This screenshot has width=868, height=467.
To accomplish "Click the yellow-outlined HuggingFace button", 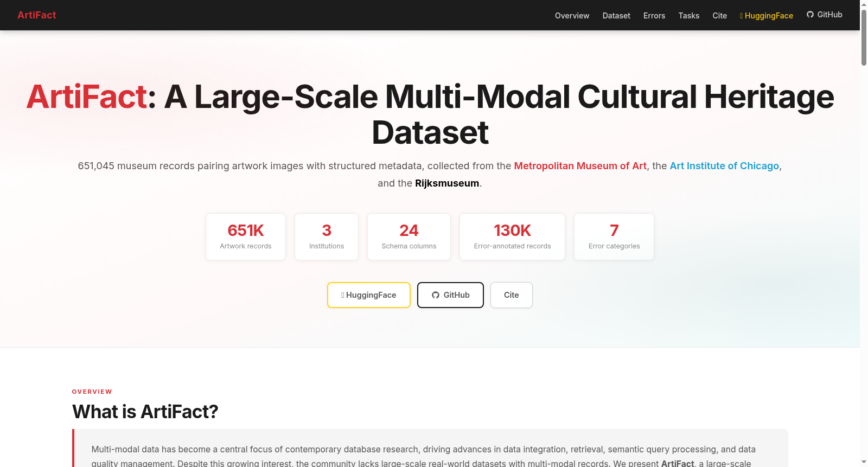I will click(369, 295).
